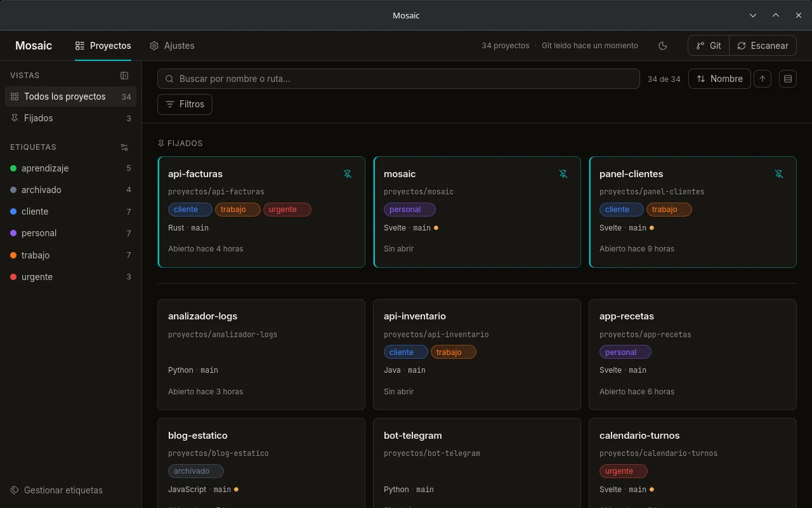The image size is (812, 508).
Task: Click the personal tag on app-recetas card
Action: (x=625, y=352)
